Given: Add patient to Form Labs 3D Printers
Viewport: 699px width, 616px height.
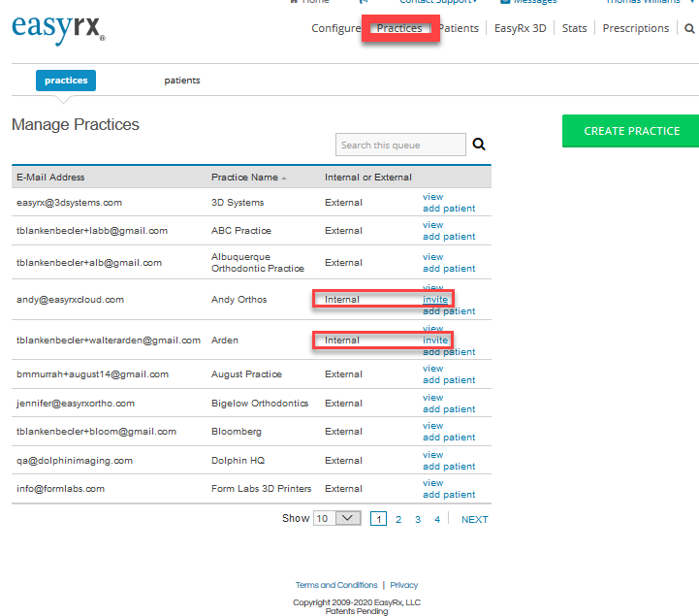Looking at the screenshot, I should tap(449, 494).
